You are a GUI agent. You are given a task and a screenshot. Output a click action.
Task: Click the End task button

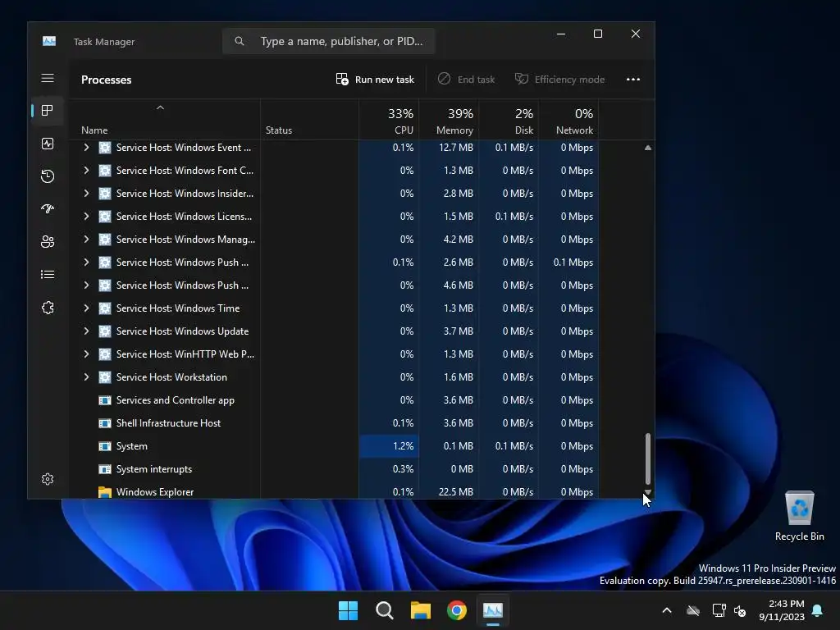pyautogui.click(x=466, y=80)
